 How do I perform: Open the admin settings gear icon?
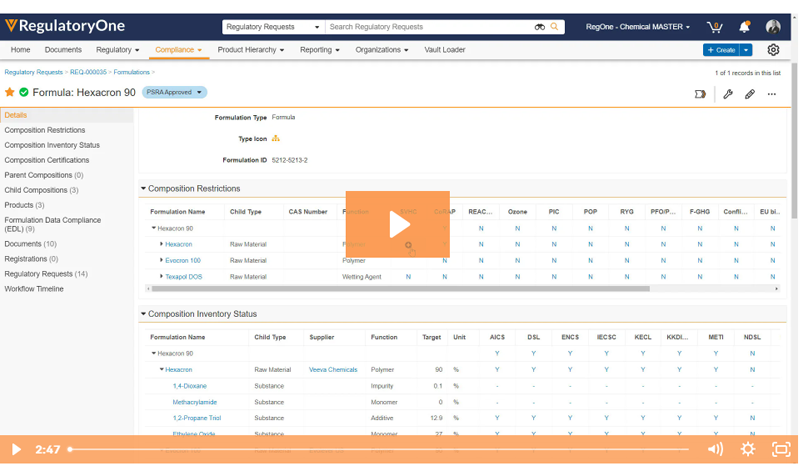click(x=773, y=50)
